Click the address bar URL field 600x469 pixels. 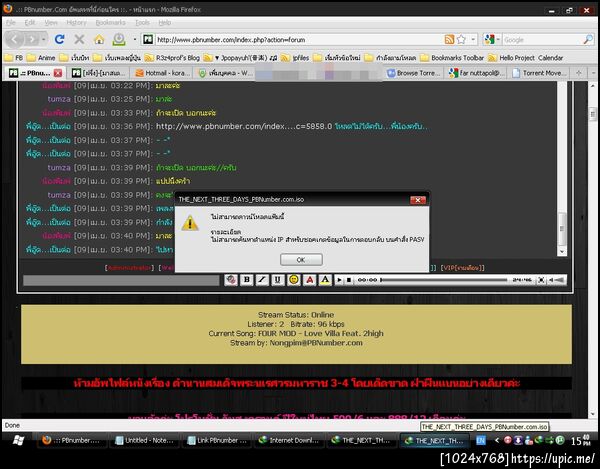298,40
